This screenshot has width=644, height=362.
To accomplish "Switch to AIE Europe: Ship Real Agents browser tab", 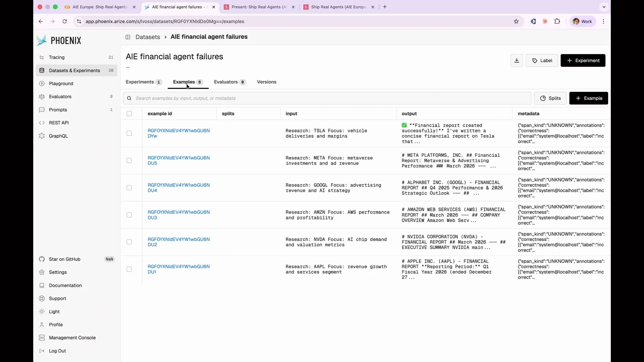I will 100,7.
